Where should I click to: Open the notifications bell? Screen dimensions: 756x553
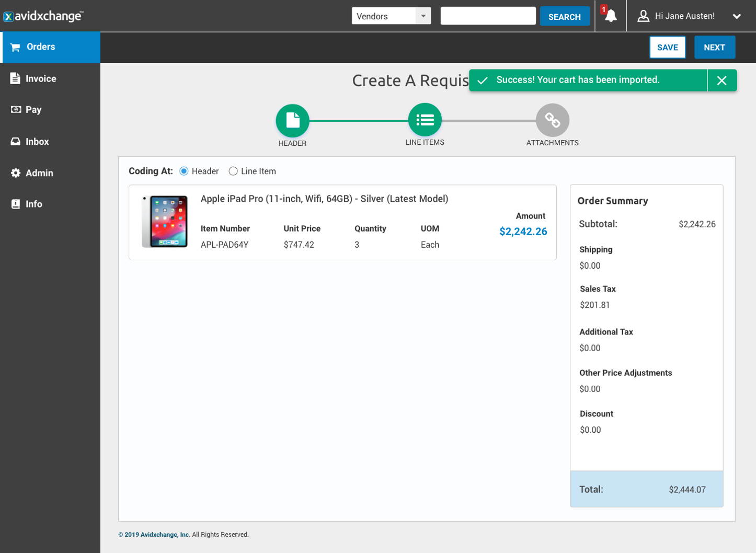click(610, 16)
